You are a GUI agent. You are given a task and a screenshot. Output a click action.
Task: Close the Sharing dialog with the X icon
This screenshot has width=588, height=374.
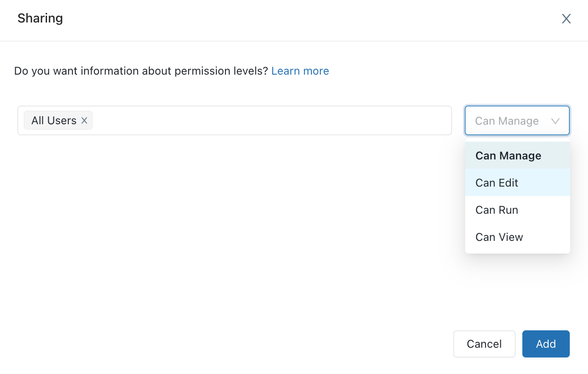click(x=566, y=19)
